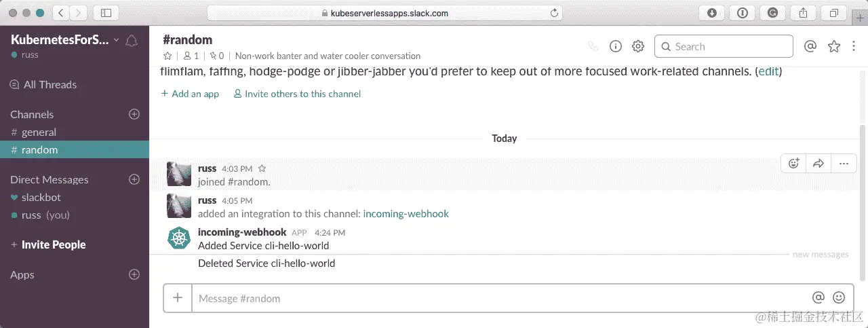The image size is (868, 328).
Task: Click Add an app link
Action: [x=190, y=94]
